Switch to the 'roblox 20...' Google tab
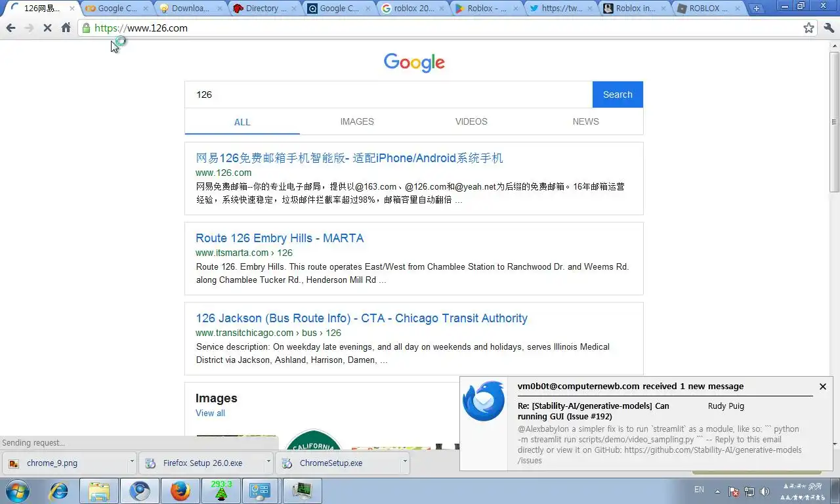The width and height of the screenshot is (840, 504). tap(412, 9)
